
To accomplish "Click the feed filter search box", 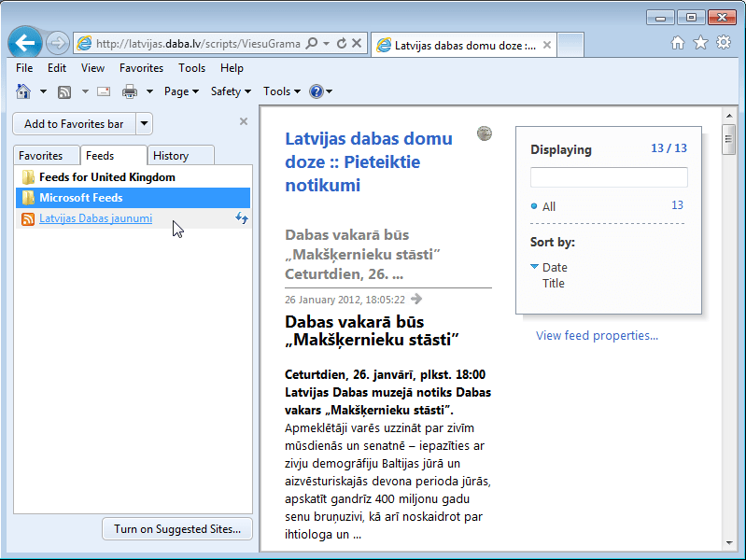I will click(x=609, y=177).
